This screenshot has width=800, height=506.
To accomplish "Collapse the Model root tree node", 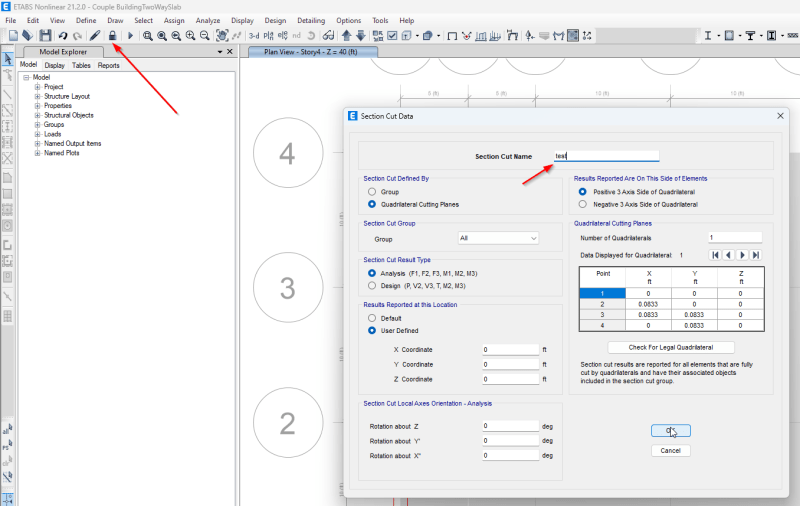I will 26,78.
